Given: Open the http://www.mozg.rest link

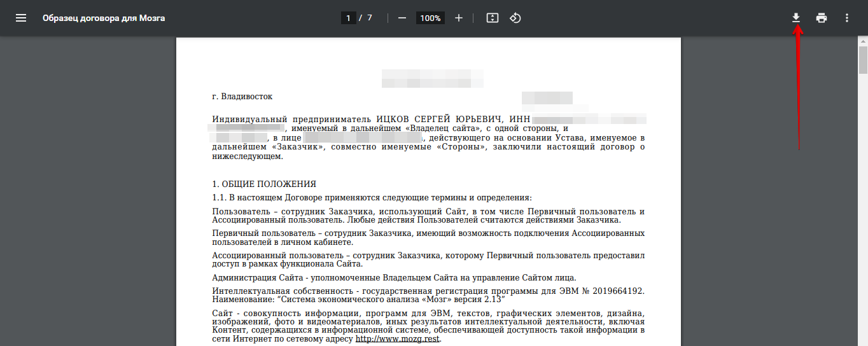Looking at the screenshot, I should click(397, 339).
